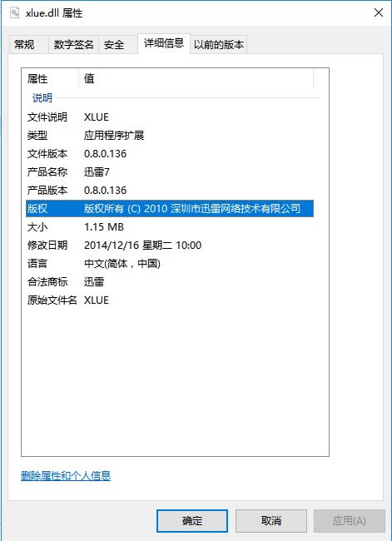
Task: Click the 值 column header
Action: click(196, 79)
